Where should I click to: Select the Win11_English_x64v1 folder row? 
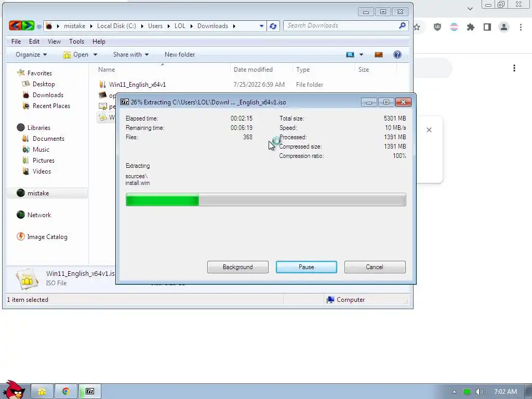click(137, 85)
